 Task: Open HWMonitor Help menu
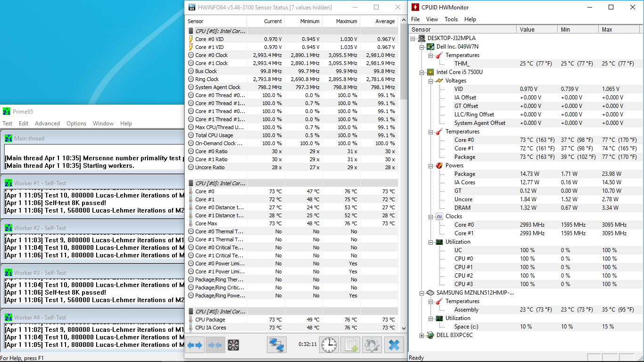point(470,19)
